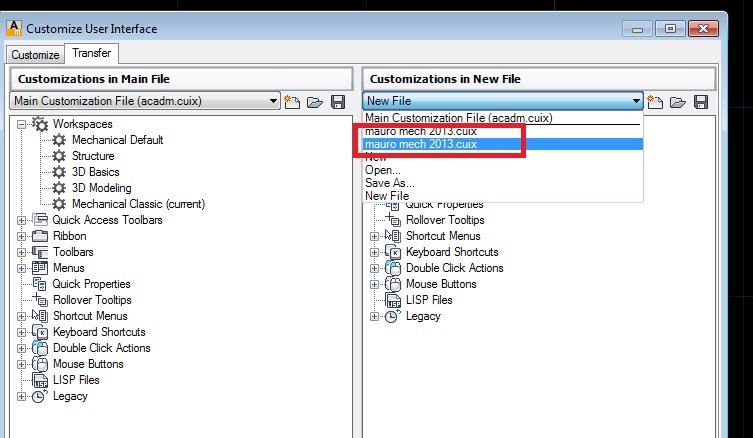The width and height of the screenshot is (753, 438).
Task: Switch to the Customize tab
Action: (35, 55)
